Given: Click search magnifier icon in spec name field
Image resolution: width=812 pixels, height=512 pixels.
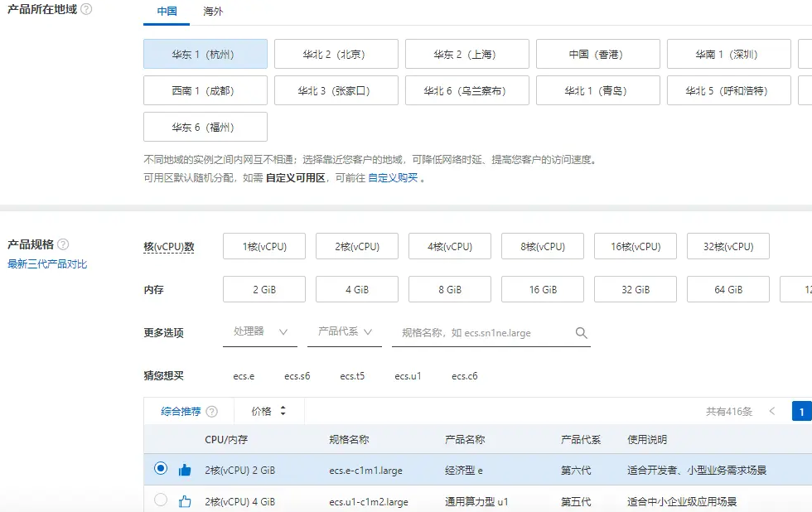Looking at the screenshot, I should pyautogui.click(x=582, y=333).
